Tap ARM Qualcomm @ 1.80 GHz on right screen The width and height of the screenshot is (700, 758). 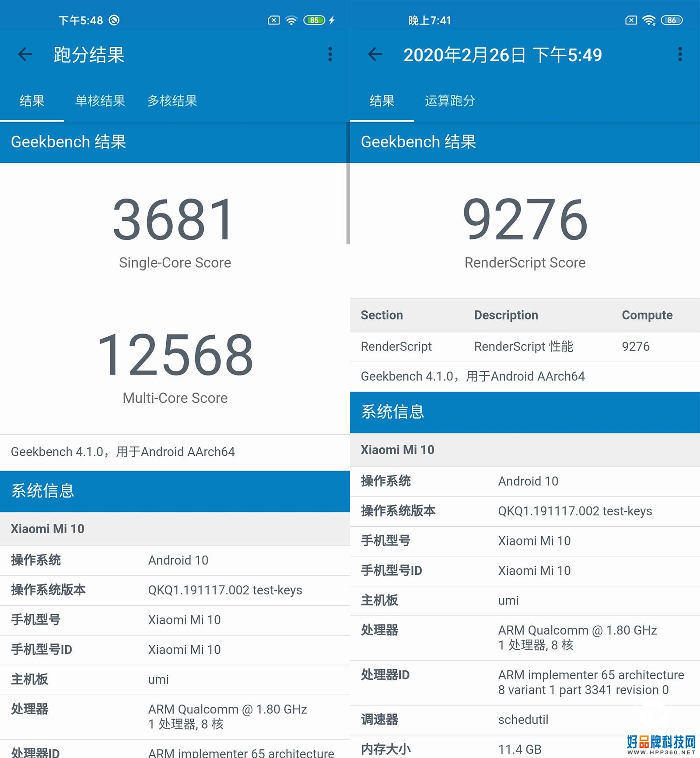coord(577,630)
